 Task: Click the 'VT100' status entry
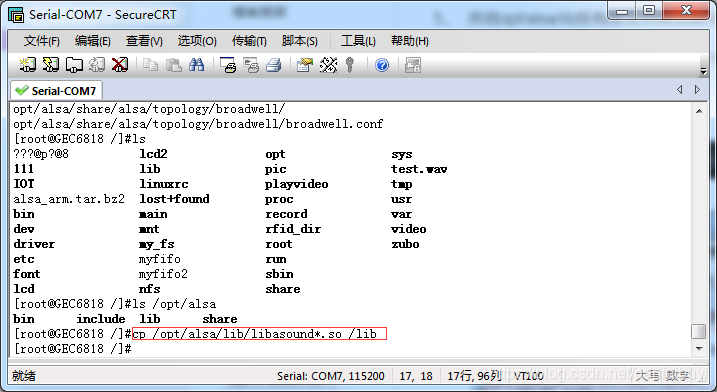(x=528, y=376)
